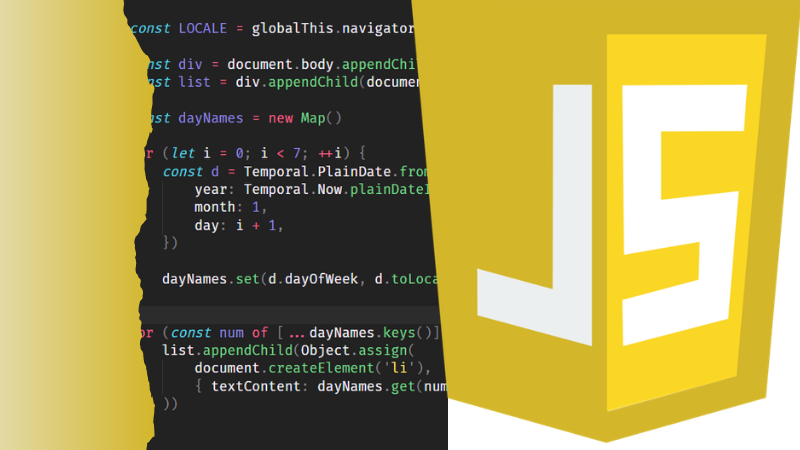Screen dimensions: 800x450
Task: Click the 'textContent: dayNames.get' line
Action: pyautogui.click(x=320, y=386)
